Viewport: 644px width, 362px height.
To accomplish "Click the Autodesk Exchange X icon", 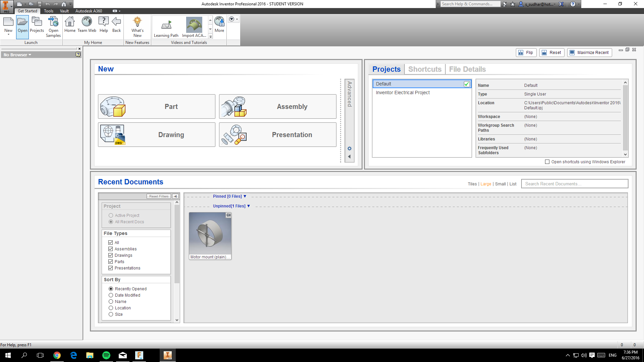I will [561, 4].
